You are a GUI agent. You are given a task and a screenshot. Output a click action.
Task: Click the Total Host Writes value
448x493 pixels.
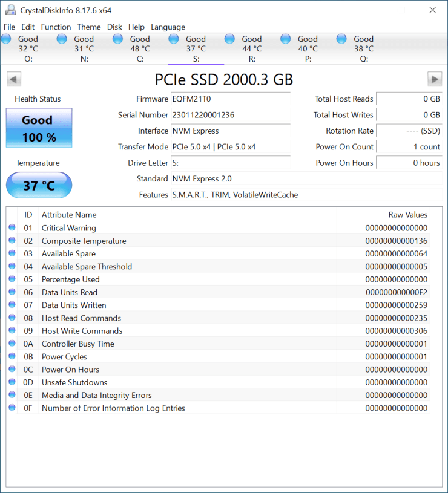coord(409,115)
